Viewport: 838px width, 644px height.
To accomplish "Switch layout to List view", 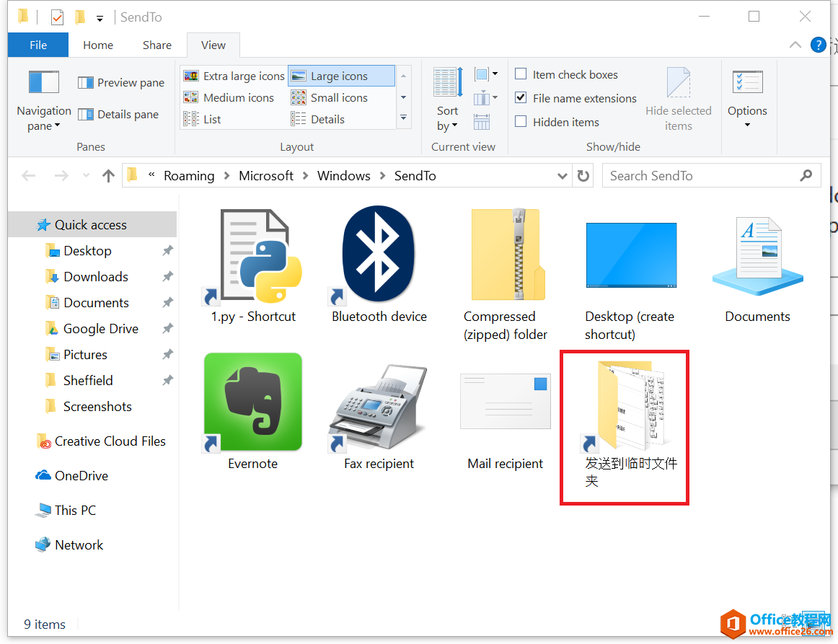I will click(x=202, y=119).
